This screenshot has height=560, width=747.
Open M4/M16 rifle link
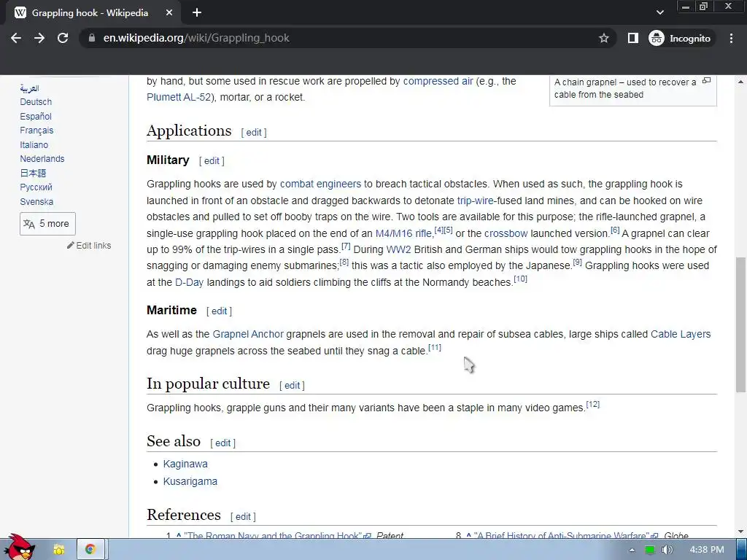coord(403,233)
